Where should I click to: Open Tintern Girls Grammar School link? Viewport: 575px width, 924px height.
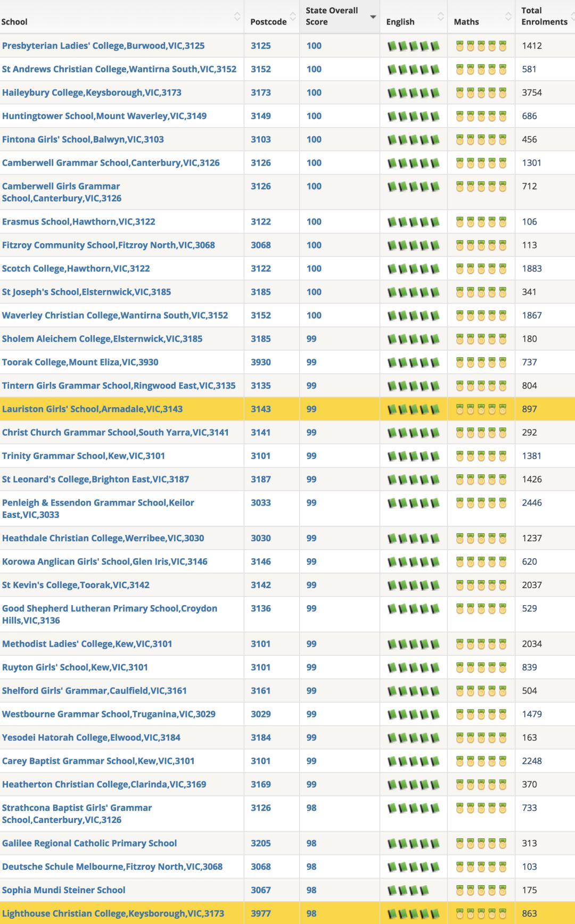119,385
